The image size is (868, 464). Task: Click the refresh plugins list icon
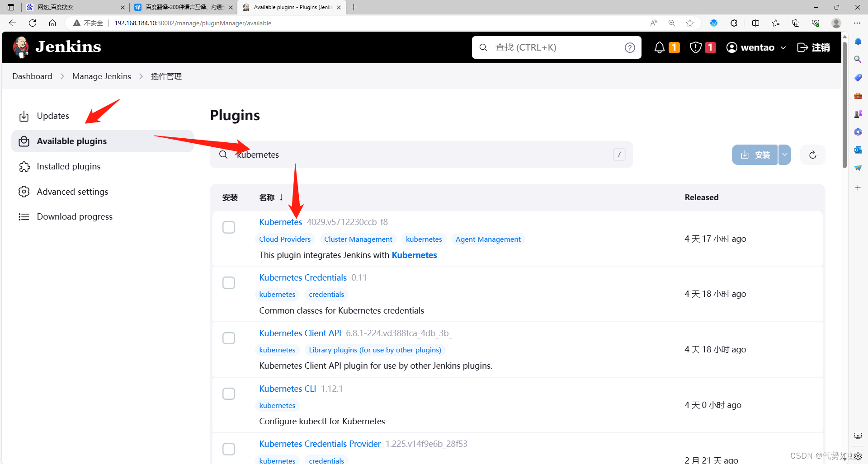point(813,155)
